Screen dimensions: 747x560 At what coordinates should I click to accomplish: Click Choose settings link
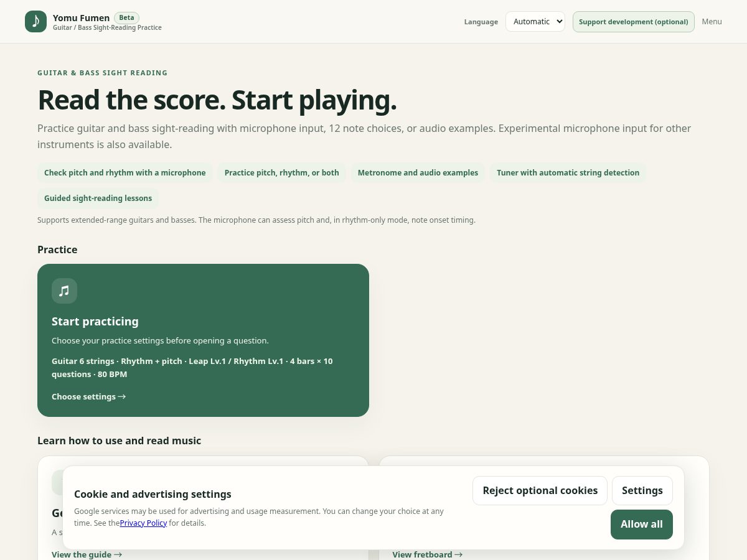(89, 396)
